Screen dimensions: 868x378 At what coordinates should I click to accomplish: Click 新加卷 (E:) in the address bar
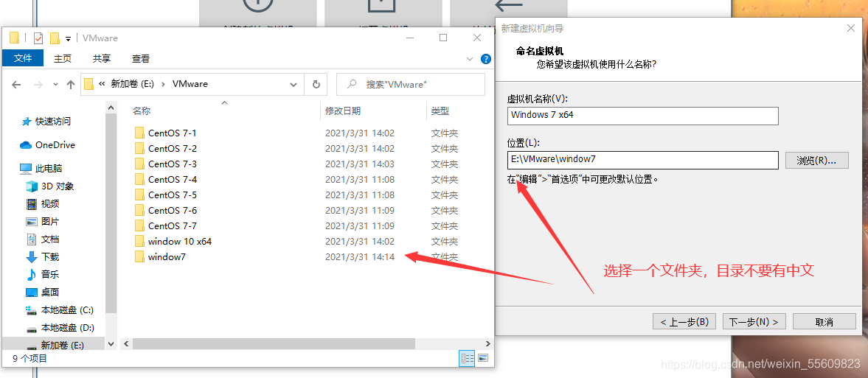tap(132, 84)
